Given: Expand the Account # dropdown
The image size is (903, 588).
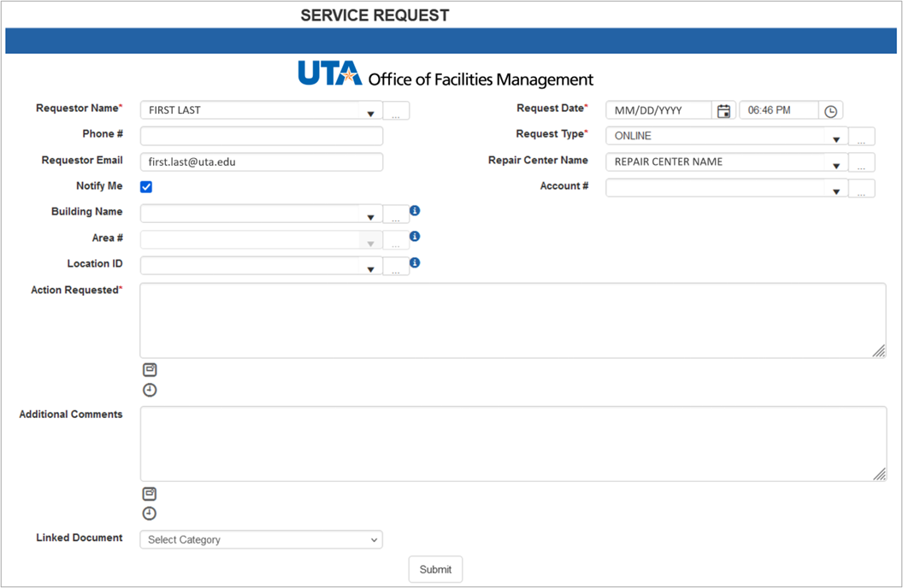Looking at the screenshot, I should [836, 187].
